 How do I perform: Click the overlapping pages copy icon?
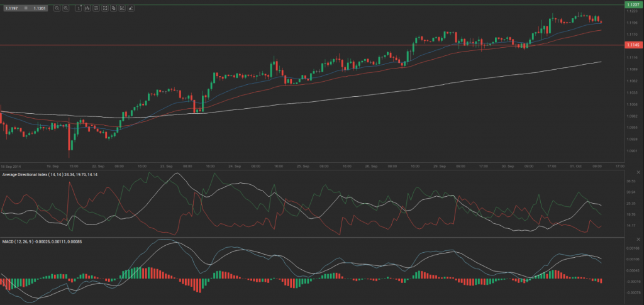click(113, 8)
